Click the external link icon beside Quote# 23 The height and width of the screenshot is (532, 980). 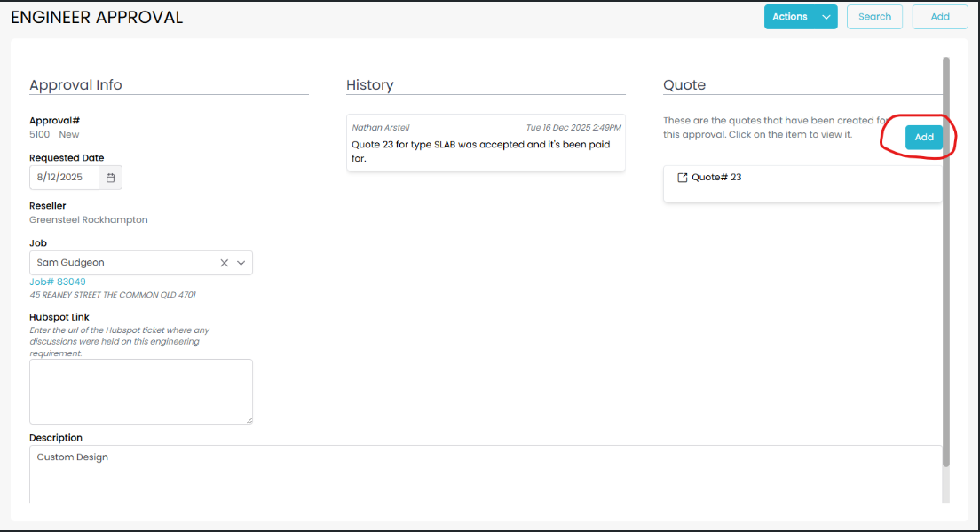[682, 178]
